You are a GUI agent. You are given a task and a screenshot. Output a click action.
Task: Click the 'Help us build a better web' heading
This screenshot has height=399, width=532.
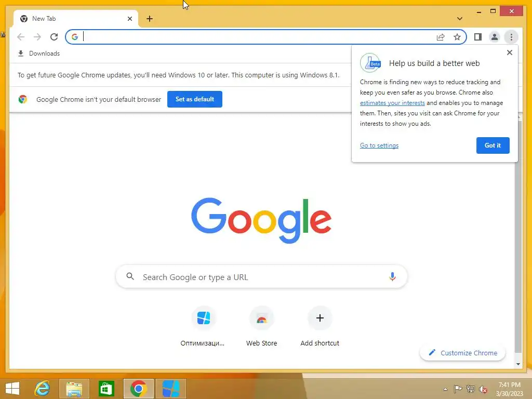(x=434, y=63)
